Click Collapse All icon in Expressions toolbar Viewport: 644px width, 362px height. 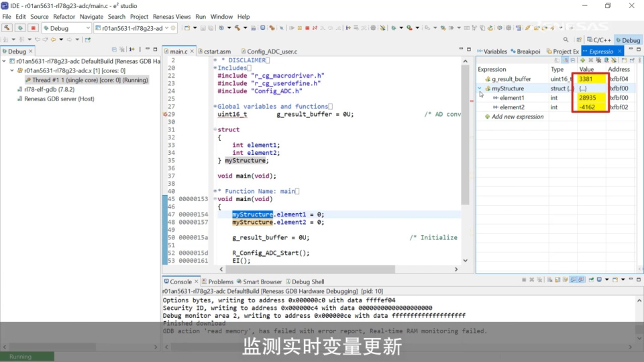point(573,60)
